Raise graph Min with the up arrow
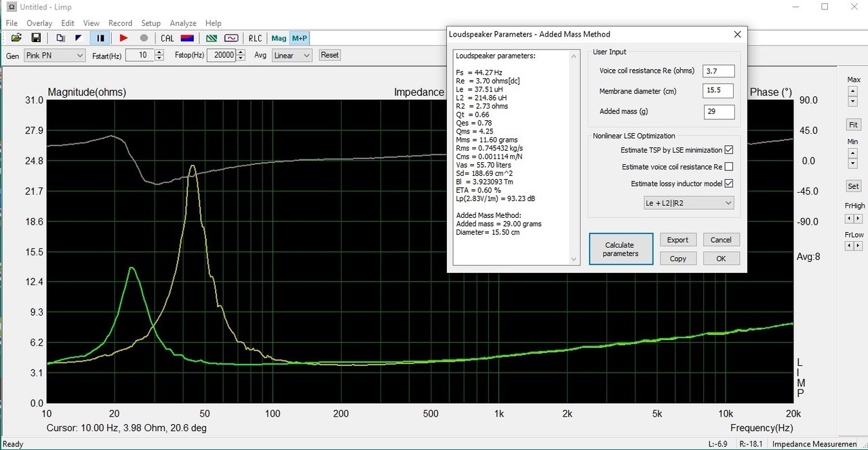The width and height of the screenshot is (868, 450). [x=852, y=153]
